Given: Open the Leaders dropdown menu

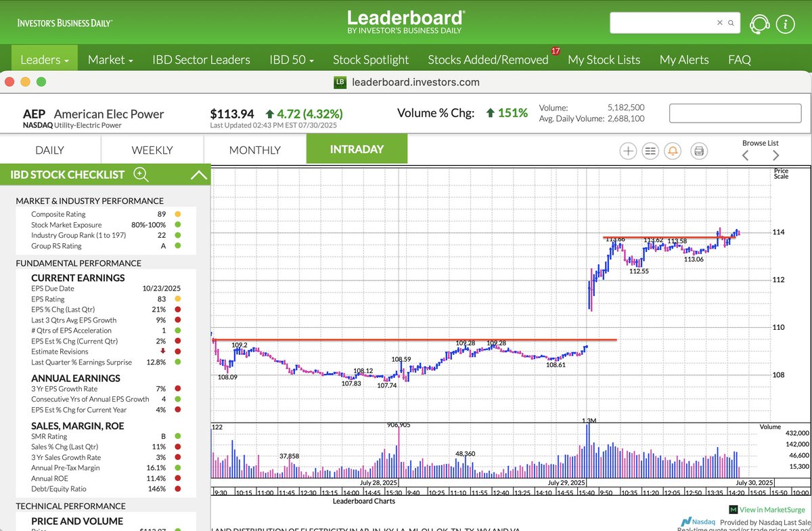Looking at the screenshot, I should pyautogui.click(x=45, y=60).
